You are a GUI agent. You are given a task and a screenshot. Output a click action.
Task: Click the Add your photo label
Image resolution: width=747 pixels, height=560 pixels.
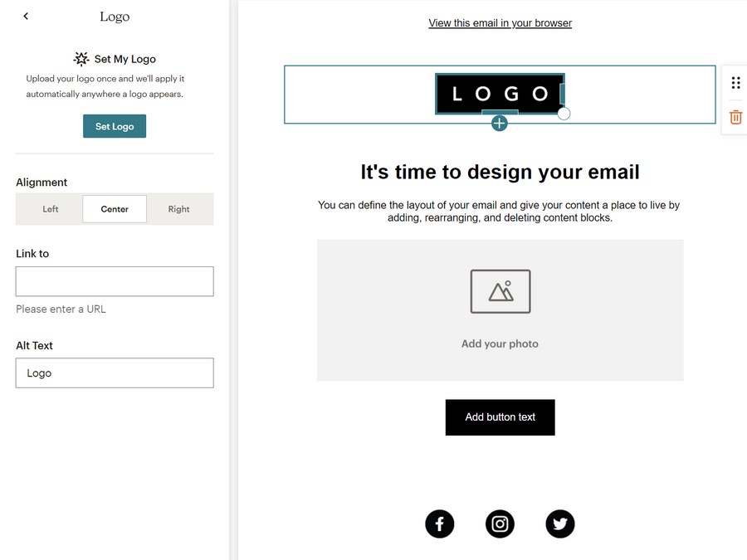pyautogui.click(x=500, y=343)
